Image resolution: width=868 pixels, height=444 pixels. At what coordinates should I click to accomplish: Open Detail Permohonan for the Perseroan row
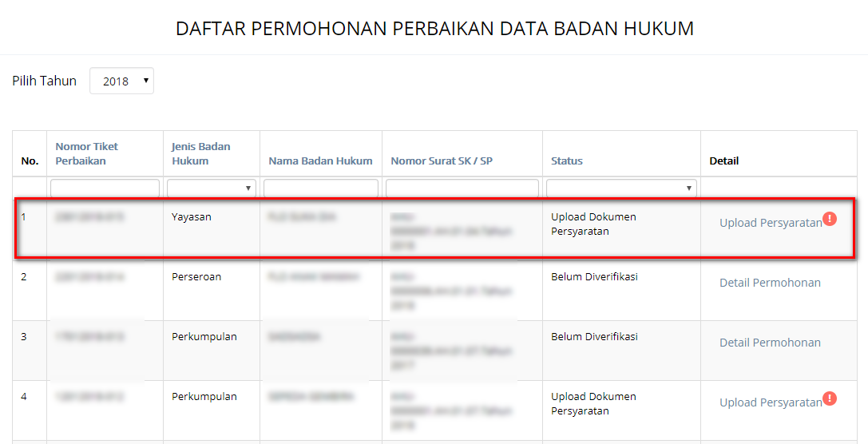point(770,283)
